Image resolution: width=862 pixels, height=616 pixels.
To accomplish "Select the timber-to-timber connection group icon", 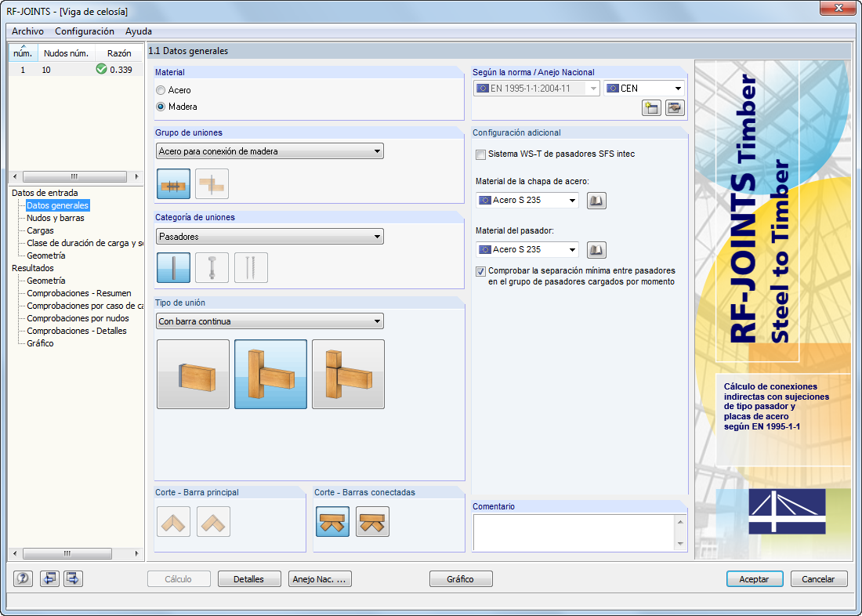I will [212, 183].
